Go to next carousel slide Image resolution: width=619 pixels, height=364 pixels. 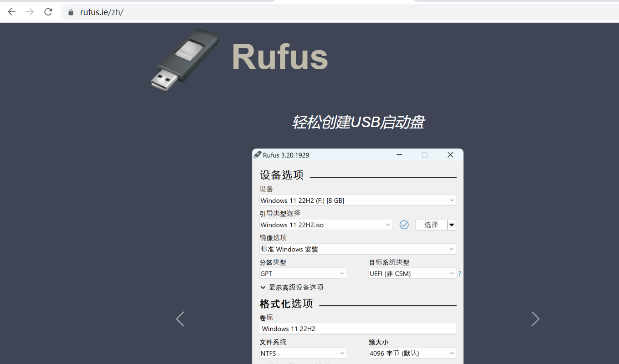click(535, 319)
